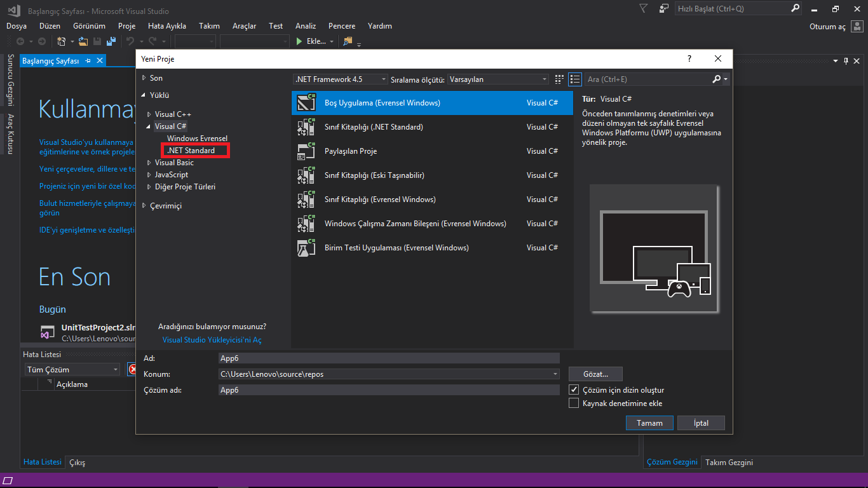Click the Birim Testi Uygulaması flask icon

(306, 247)
